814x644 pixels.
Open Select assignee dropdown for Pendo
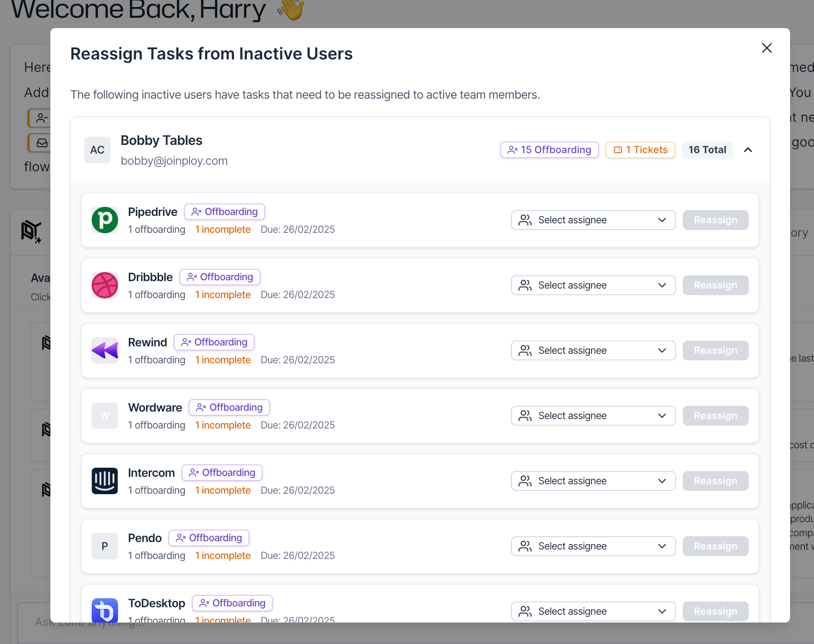tap(593, 546)
